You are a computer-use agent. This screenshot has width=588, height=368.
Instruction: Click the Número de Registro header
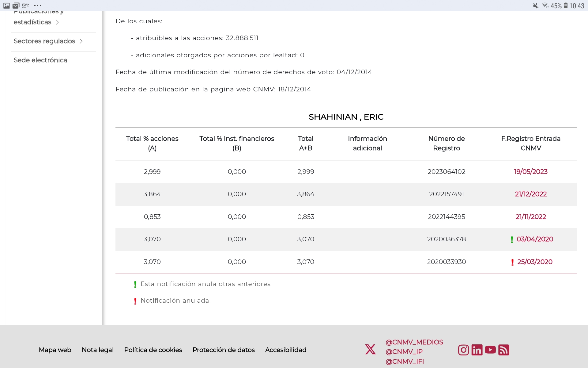[447, 143]
